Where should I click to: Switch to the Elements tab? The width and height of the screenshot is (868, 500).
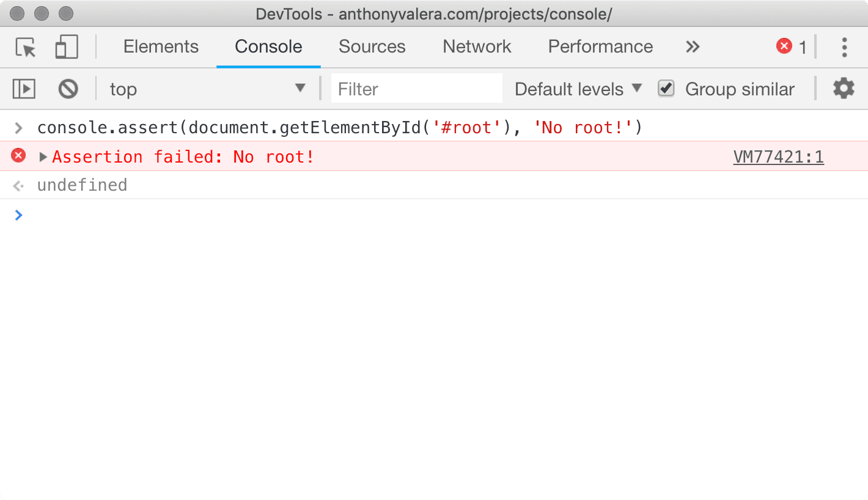click(x=161, y=46)
